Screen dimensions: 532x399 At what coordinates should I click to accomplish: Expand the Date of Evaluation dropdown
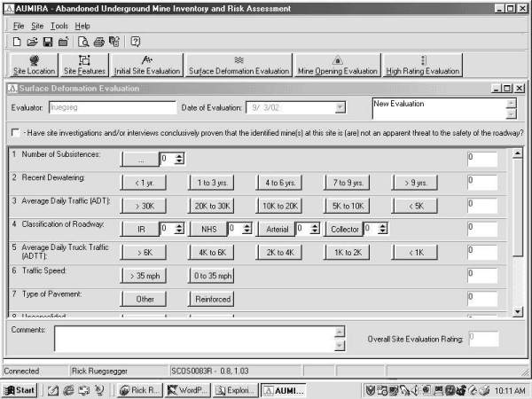tap(340, 108)
